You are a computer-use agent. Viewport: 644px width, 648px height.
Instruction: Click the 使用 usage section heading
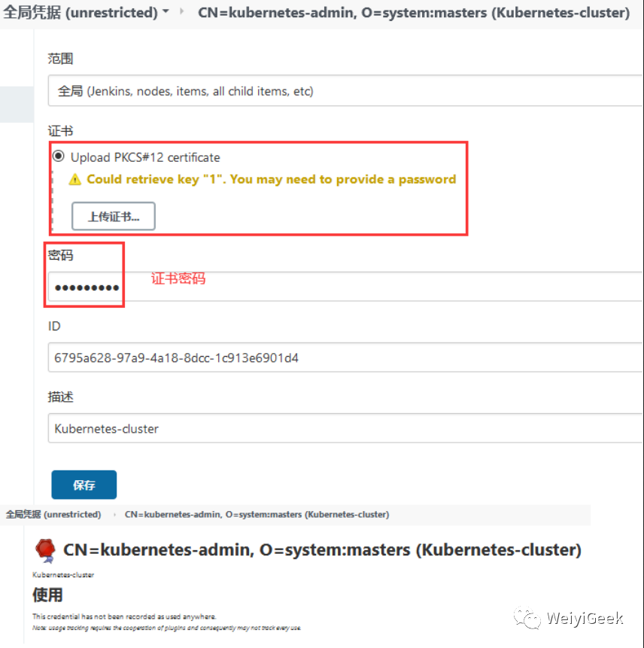[x=47, y=595]
